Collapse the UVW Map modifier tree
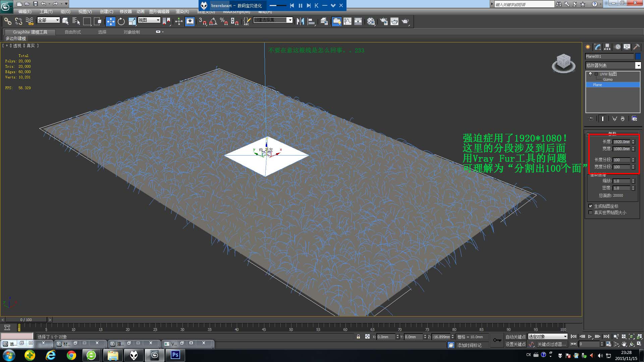 596,74
